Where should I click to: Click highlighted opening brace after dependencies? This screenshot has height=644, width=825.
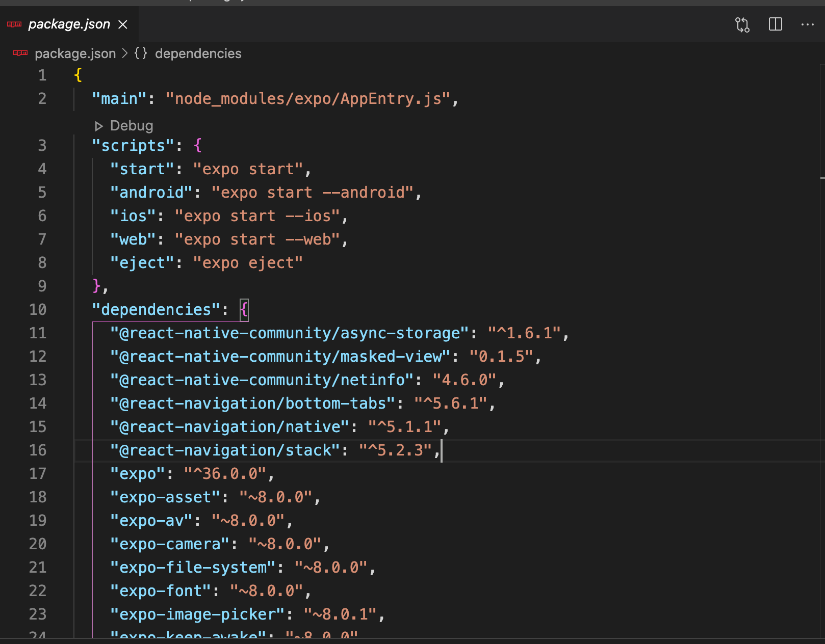pyautogui.click(x=244, y=309)
